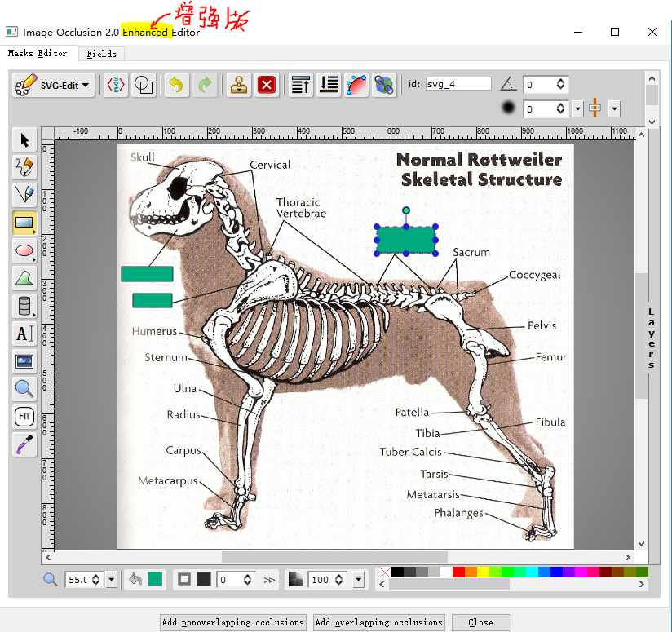
Task: Click Add nonoverlapping occlusions button
Action: coord(232,622)
